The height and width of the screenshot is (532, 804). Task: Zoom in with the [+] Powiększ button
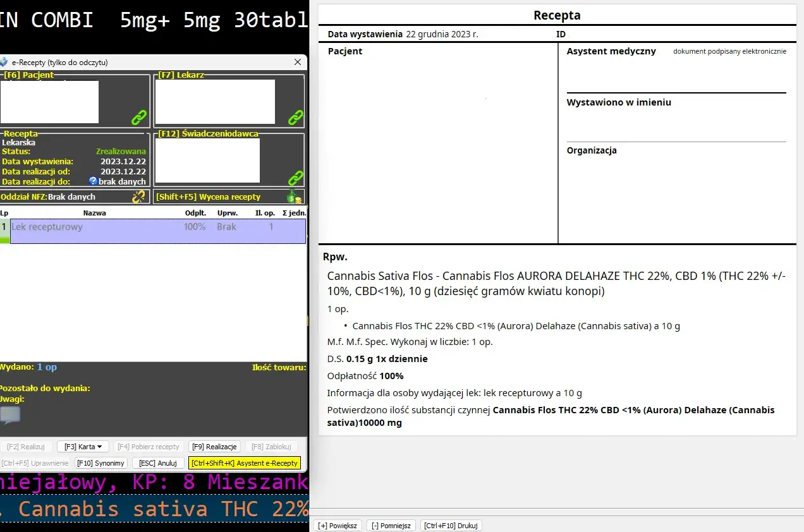[338, 526]
